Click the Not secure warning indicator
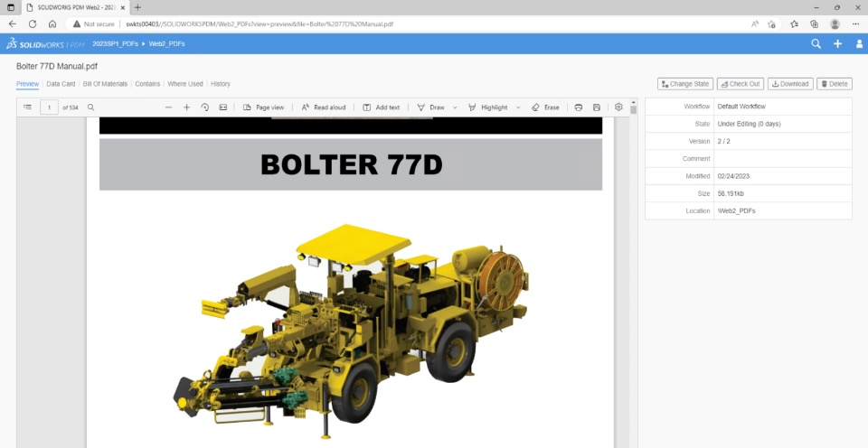Screen dimensions: 868x448 (93, 23)
